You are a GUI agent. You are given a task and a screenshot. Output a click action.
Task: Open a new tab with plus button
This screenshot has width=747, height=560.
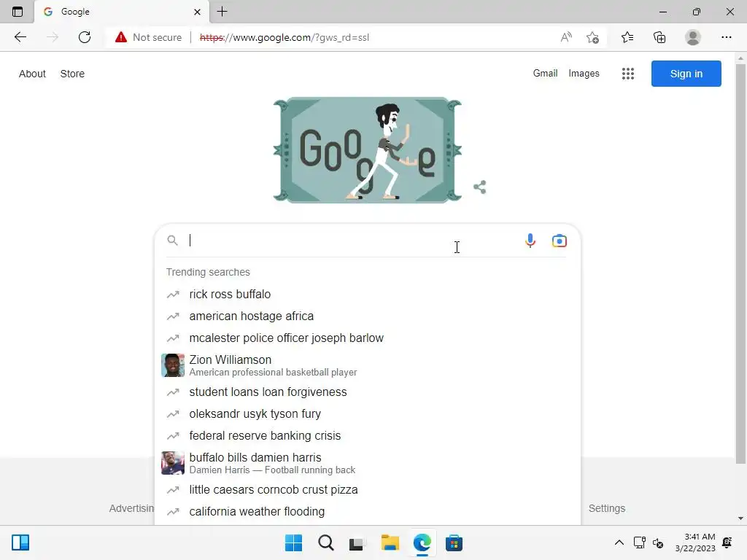coord(222,12)
